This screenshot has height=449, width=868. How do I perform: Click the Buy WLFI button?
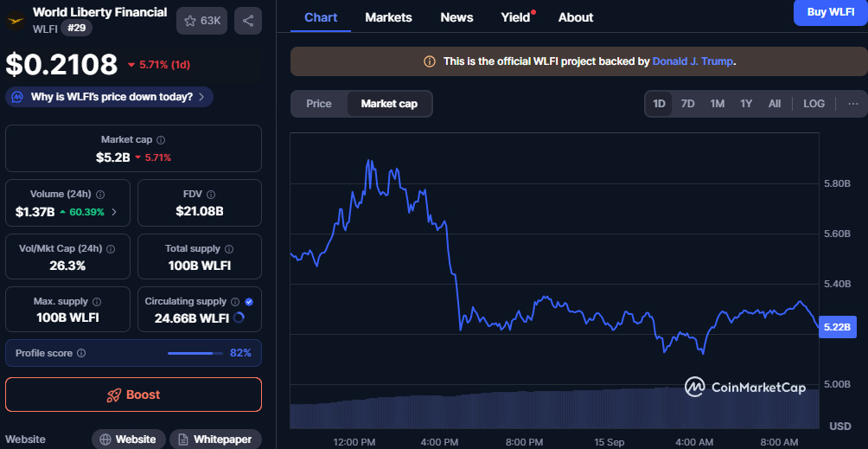[830, 13]
